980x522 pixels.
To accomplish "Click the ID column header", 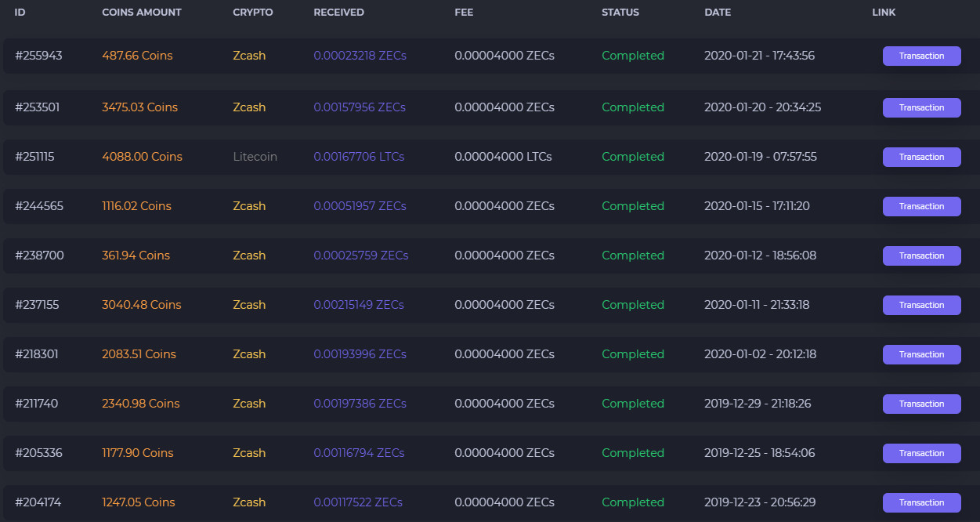I will pyautogui.click(x=20, y=13).
